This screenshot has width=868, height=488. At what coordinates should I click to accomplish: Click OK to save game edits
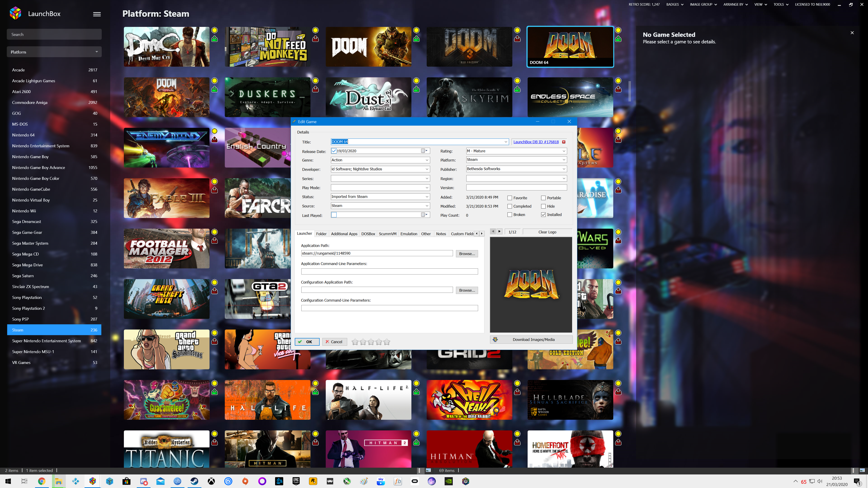(307, 342)
